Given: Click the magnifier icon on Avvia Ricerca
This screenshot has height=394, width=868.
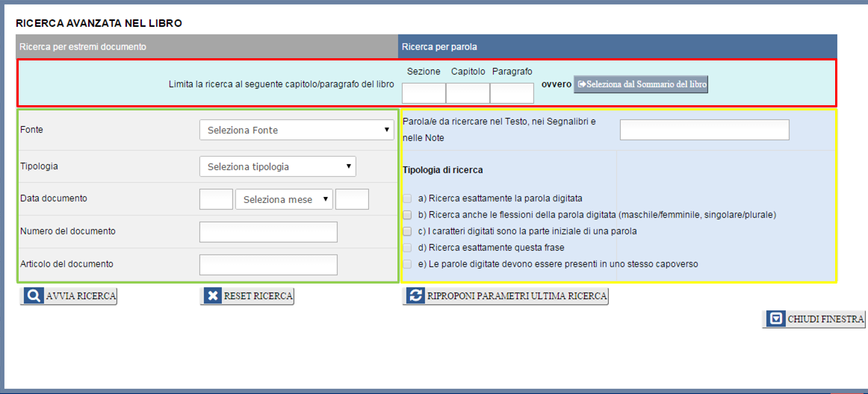Looking at the screenshot, I should pos(33,296).
